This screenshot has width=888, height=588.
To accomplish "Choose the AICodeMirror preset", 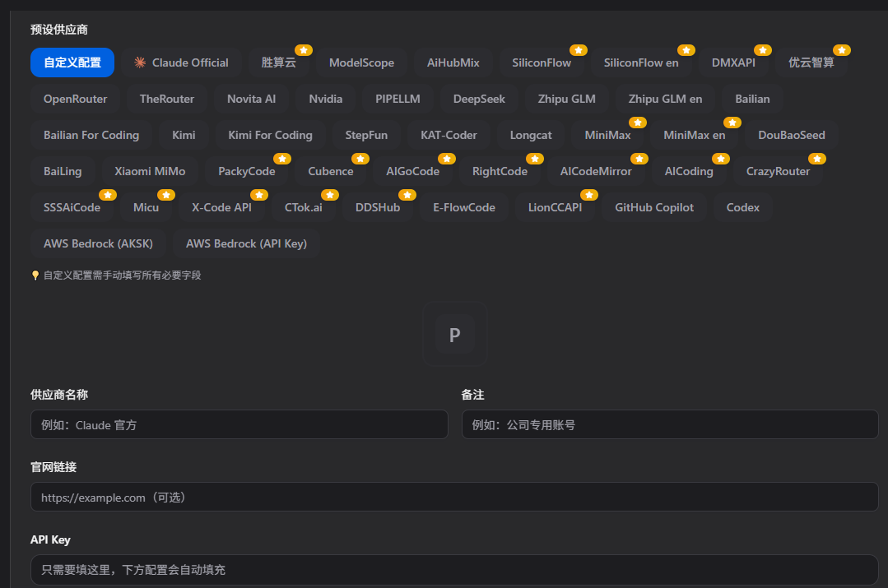I will point(596,171).
